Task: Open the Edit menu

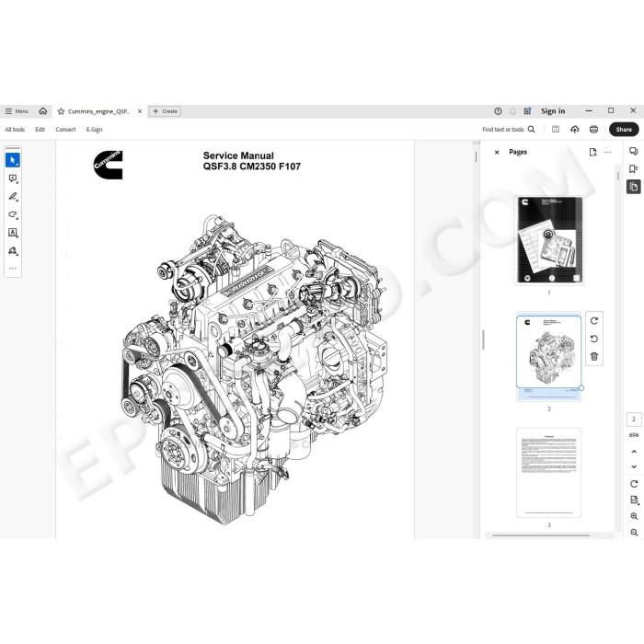Action: coord(40,130)
